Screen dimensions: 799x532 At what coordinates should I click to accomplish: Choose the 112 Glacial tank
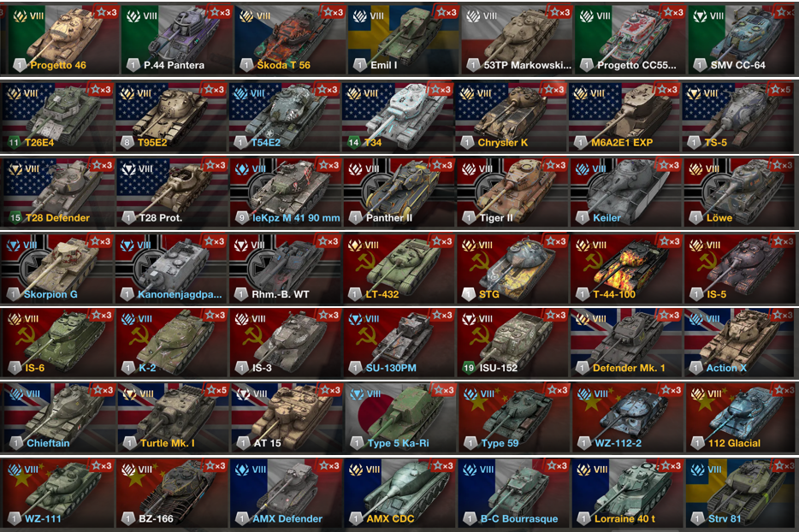click(x=740, y=418)
